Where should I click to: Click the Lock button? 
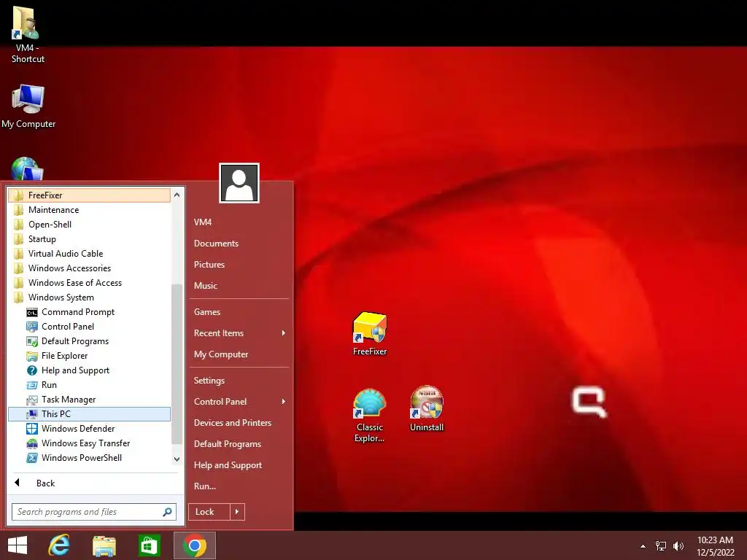[x=209, y=512]
